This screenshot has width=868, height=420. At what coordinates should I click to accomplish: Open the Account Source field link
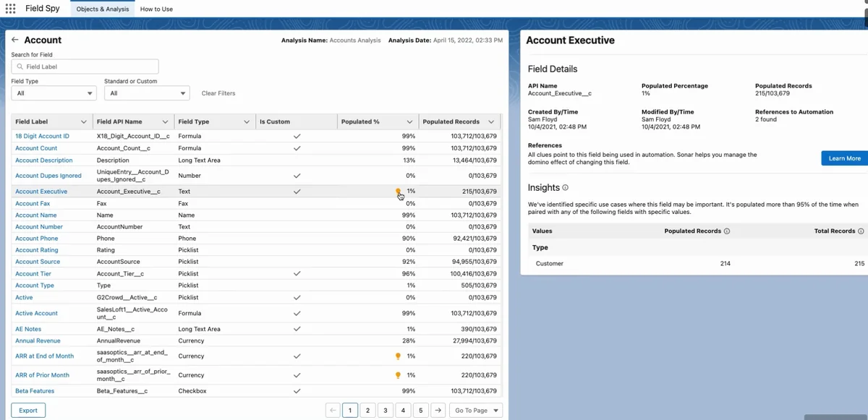[x=38, y=262]
